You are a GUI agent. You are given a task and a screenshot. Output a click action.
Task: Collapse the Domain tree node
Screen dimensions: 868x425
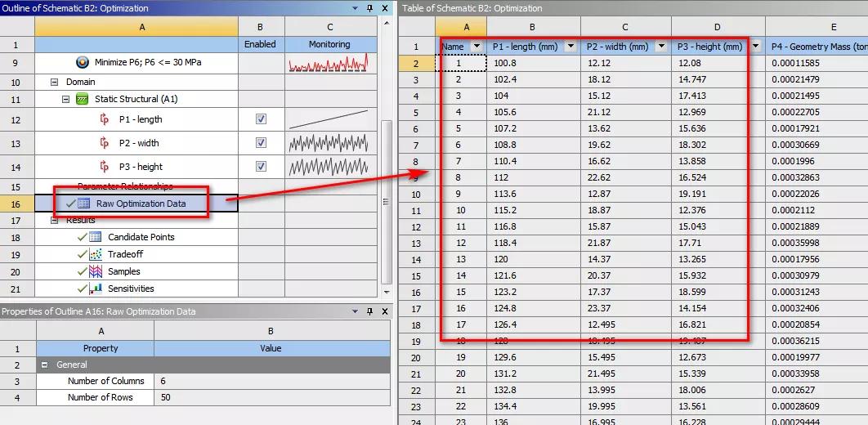54,82
